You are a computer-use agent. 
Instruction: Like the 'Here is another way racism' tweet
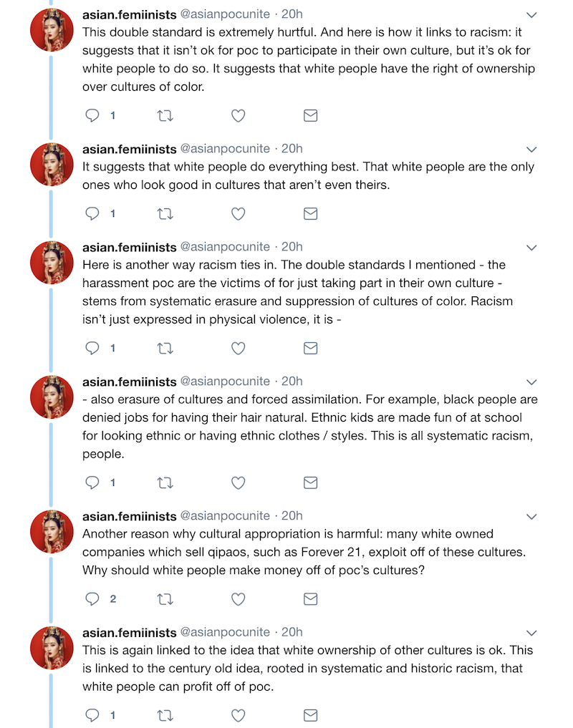point(239,348)
